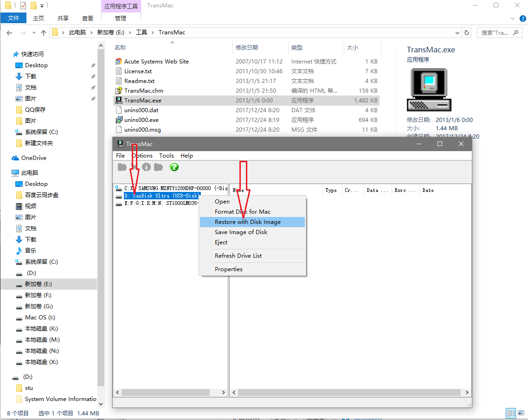
Task: Click the Explorer back arrow
Action: pyautogui.click(x=9, y=32)
